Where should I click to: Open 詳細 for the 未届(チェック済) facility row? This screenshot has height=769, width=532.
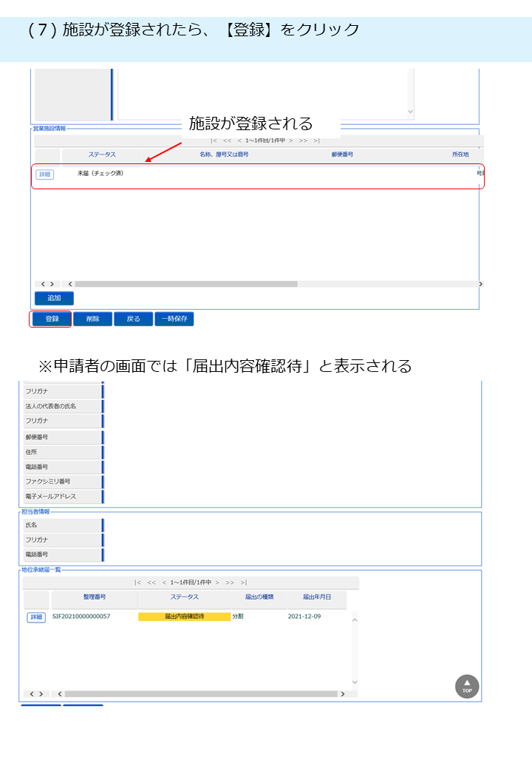point(44,174)
